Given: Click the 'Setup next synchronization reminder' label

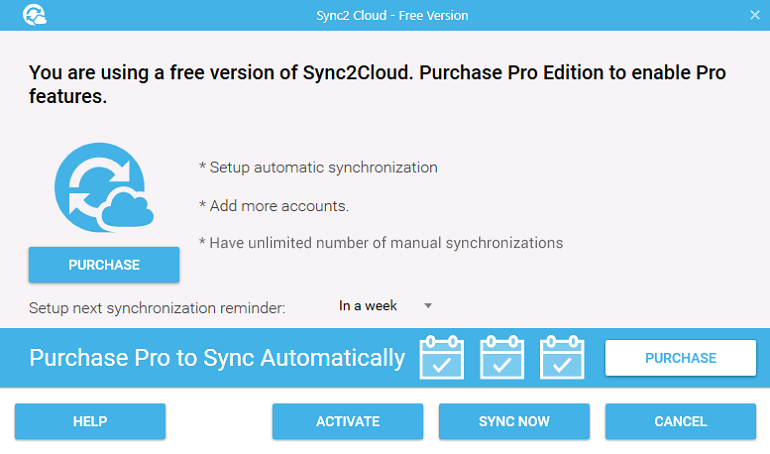Looking at the screenshot, I should [157, 308].
